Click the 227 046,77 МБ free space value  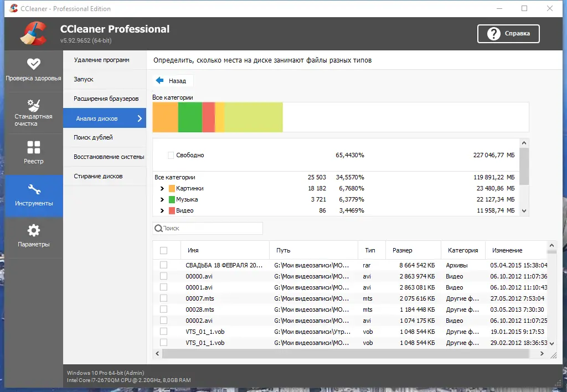point(493,155)
